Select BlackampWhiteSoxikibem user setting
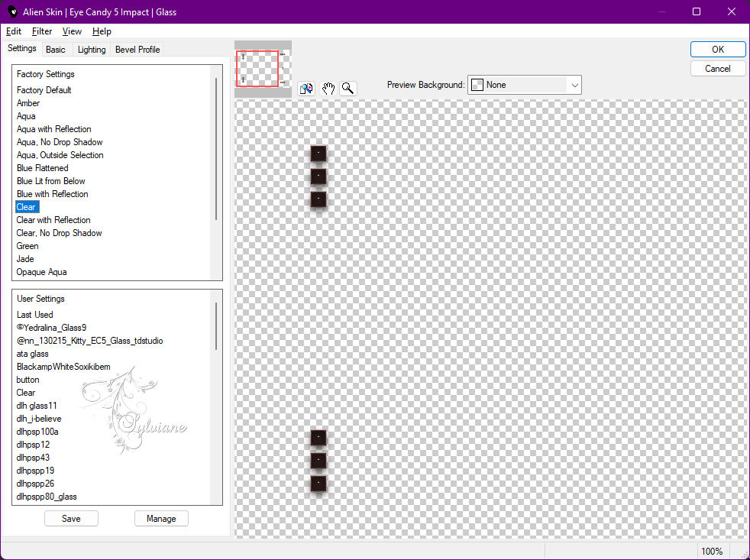 (63, 366)
